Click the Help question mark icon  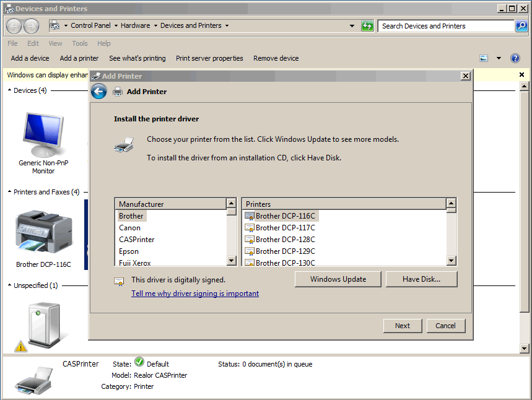tap(515, 58)
